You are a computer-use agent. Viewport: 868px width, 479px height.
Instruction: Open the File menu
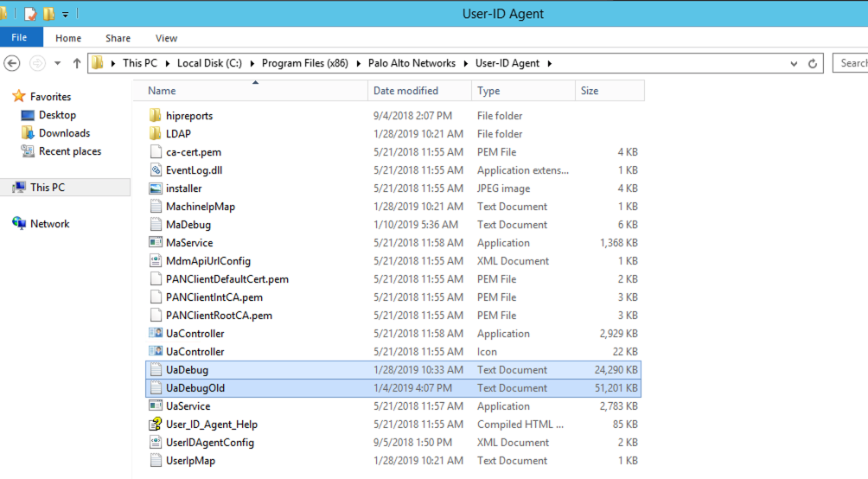click(19, 38)
